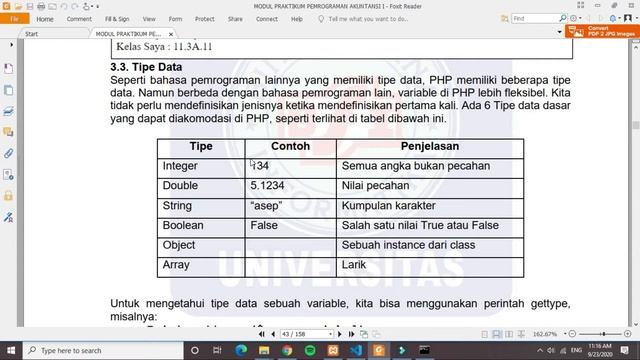The image size is (640, 360).
Task: Select single page view mode
Action: pos(484,334)
